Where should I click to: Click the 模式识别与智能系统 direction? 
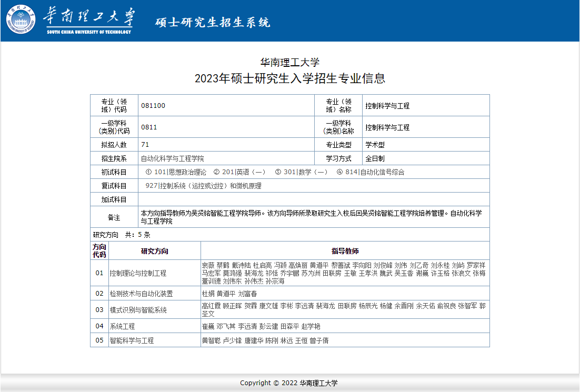[x=138, y=310]
